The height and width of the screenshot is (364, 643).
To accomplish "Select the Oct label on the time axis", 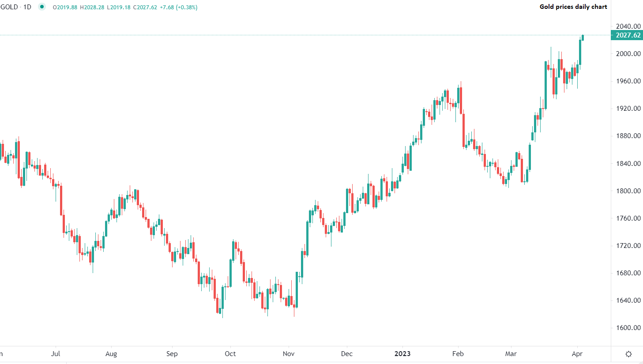I will click(x=229, y=353).
